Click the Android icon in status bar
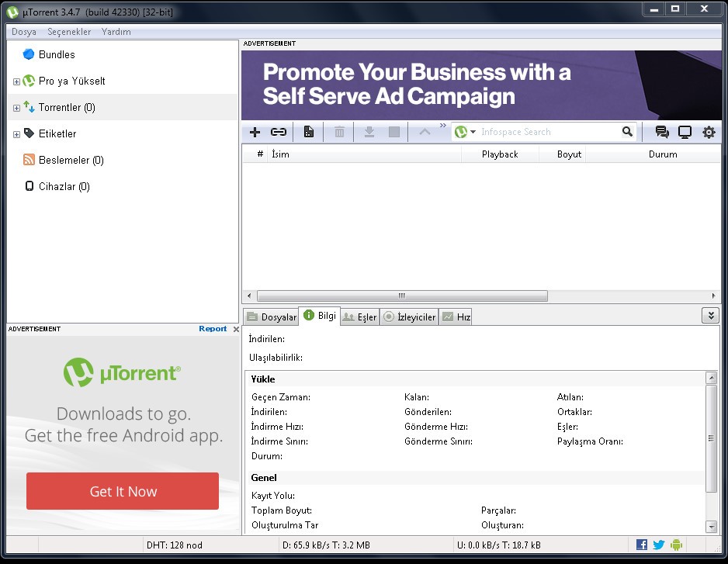 coord(676,545)
